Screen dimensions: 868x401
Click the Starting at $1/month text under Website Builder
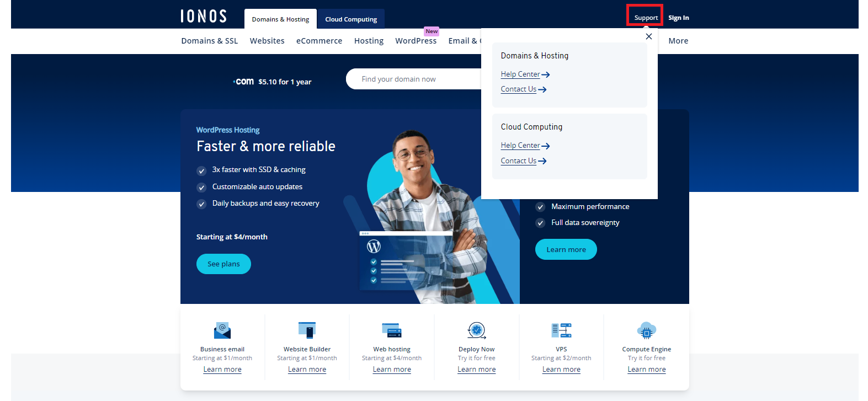pos(307,359)
